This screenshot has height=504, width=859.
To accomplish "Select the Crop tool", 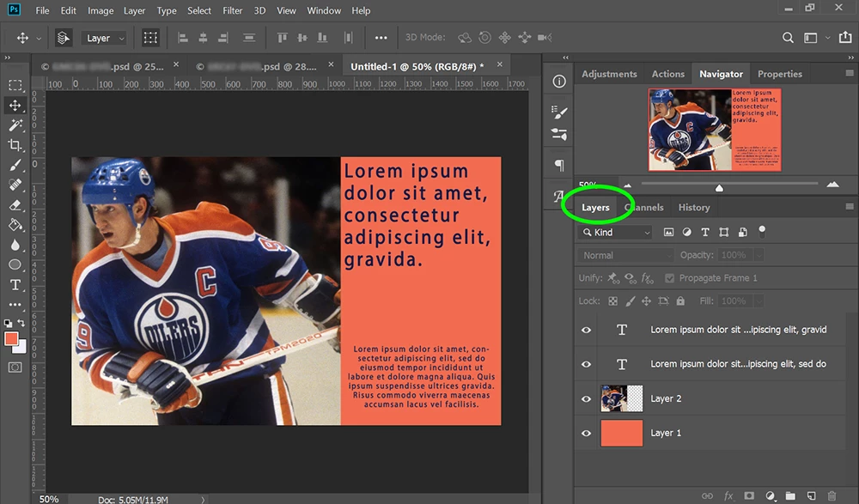I will pos(15,145).
